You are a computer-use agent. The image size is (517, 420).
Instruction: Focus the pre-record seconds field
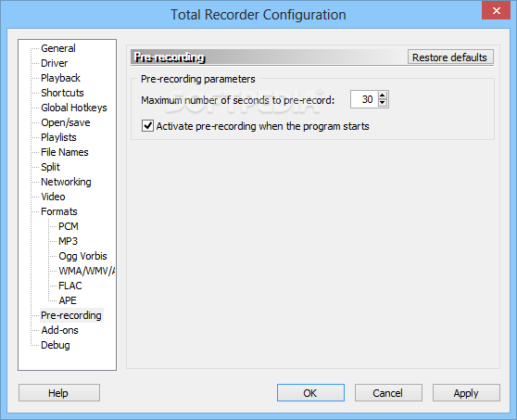pos(364,99)
